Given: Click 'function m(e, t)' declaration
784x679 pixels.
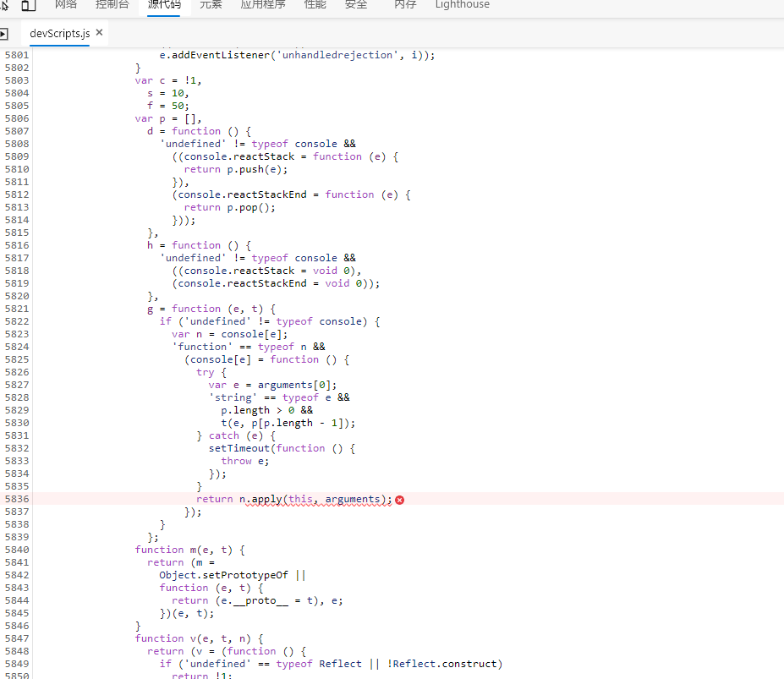Looking at the screenshot, I should click(x=184, y=550).
